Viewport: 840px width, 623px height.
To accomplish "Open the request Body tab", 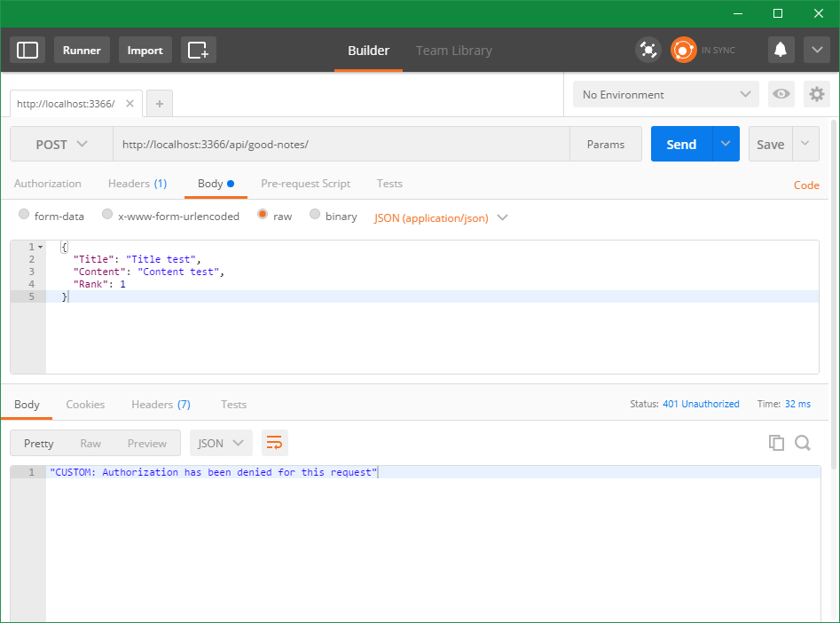I will [x=216, y=184].
